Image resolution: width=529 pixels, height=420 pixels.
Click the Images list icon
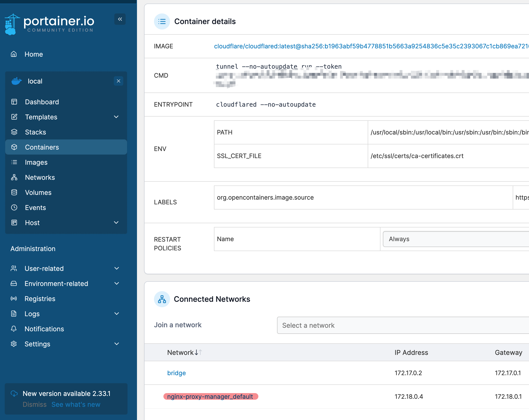[x=14, y=162]
